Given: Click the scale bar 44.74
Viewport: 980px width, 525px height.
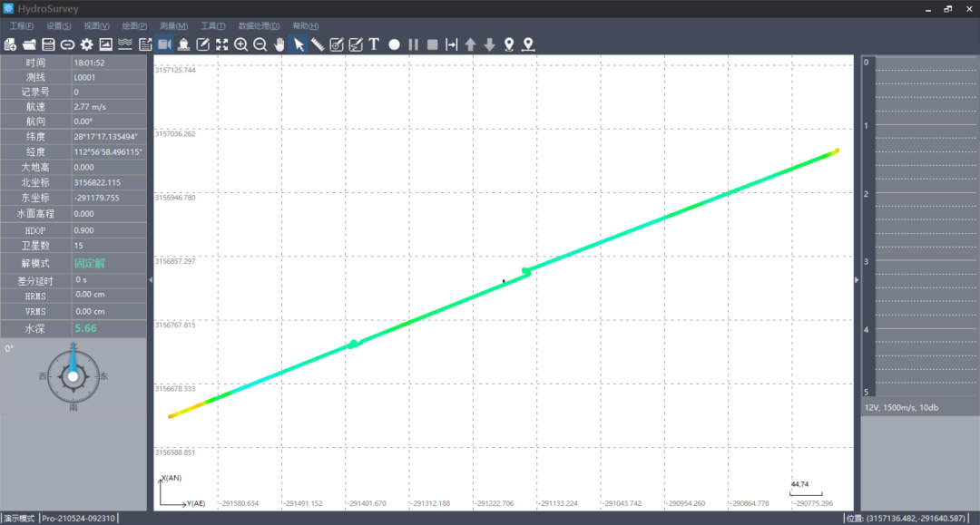Looking at the screenshot, I should pos(806,489).
